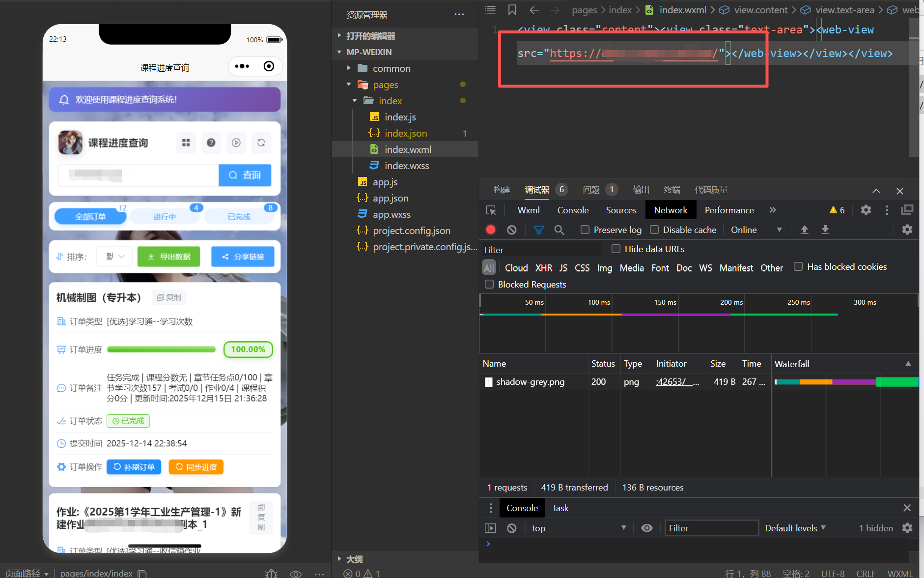The height and width of the screenshot is (578, 924).
Task: Collapse the pages folder in explorer
Action: click(349, 85)
